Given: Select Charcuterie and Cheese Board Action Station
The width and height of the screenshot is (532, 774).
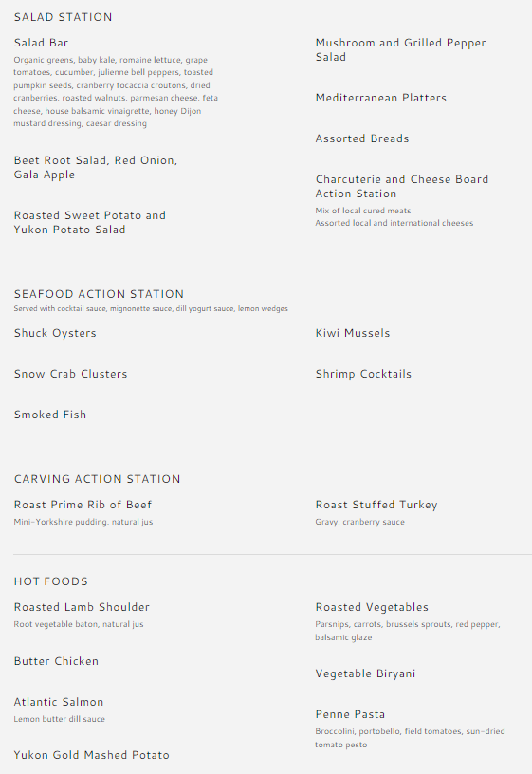Looking at the screenshot, I should coord(402,187).
